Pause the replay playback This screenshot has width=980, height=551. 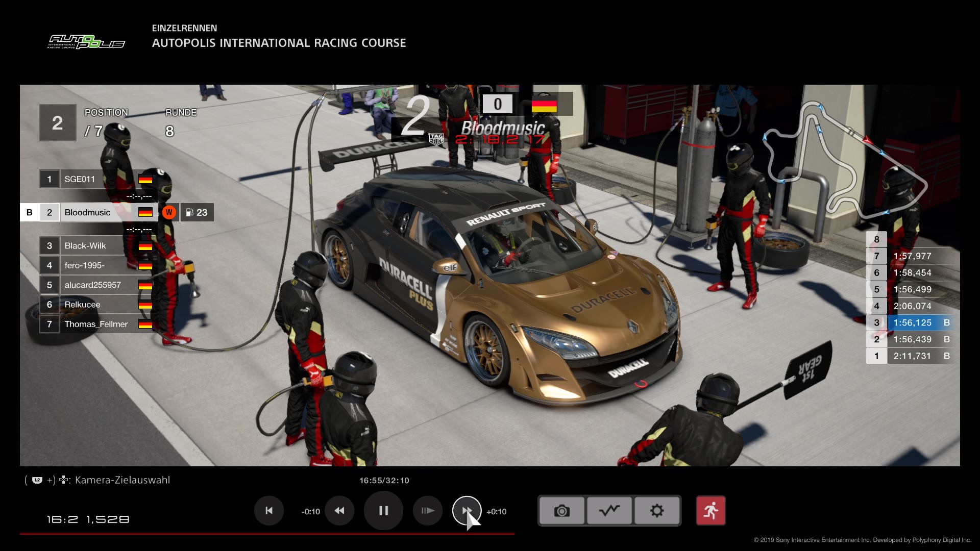click(x=383, y=511)
